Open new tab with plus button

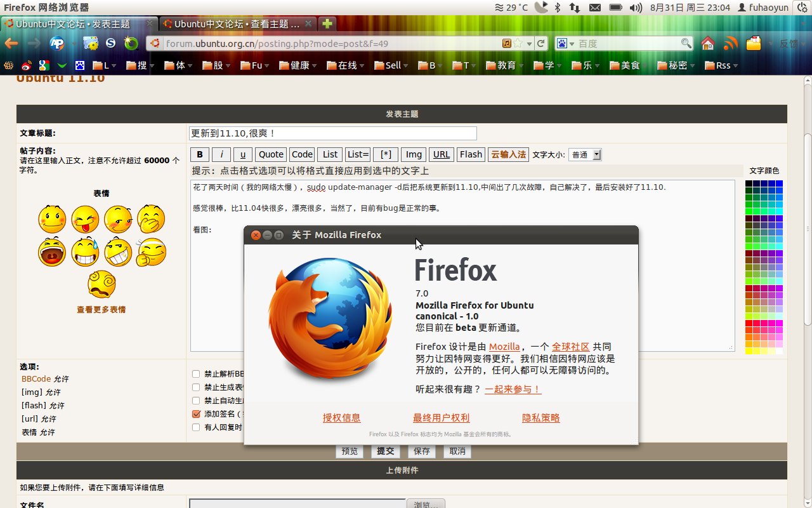click(x=327, y=23)
